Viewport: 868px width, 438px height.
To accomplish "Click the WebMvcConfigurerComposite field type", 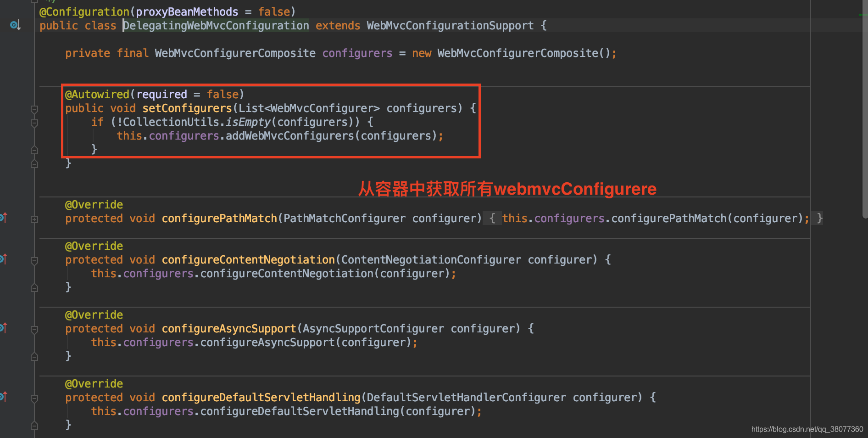I will (235, 53).
